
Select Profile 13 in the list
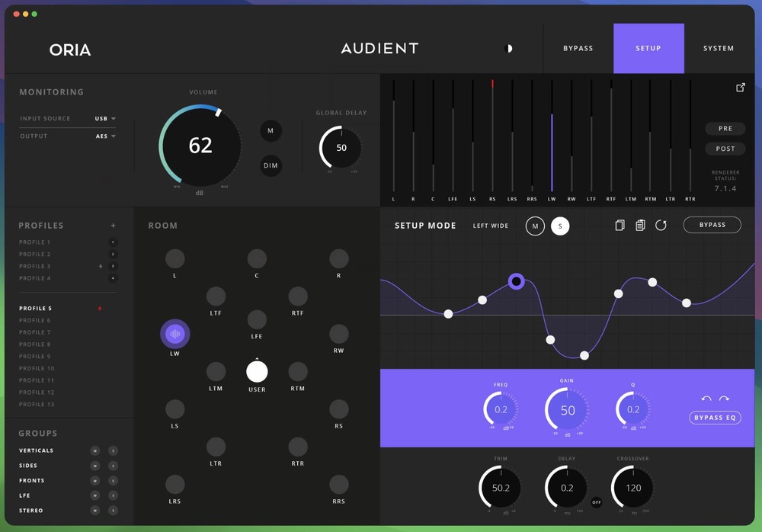(37, 405)
